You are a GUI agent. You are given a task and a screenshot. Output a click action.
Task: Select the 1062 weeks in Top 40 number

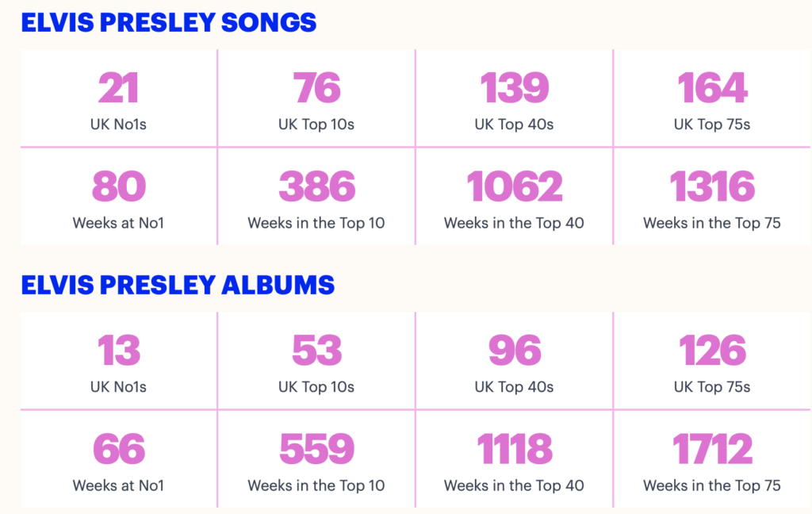click(514, 186)
